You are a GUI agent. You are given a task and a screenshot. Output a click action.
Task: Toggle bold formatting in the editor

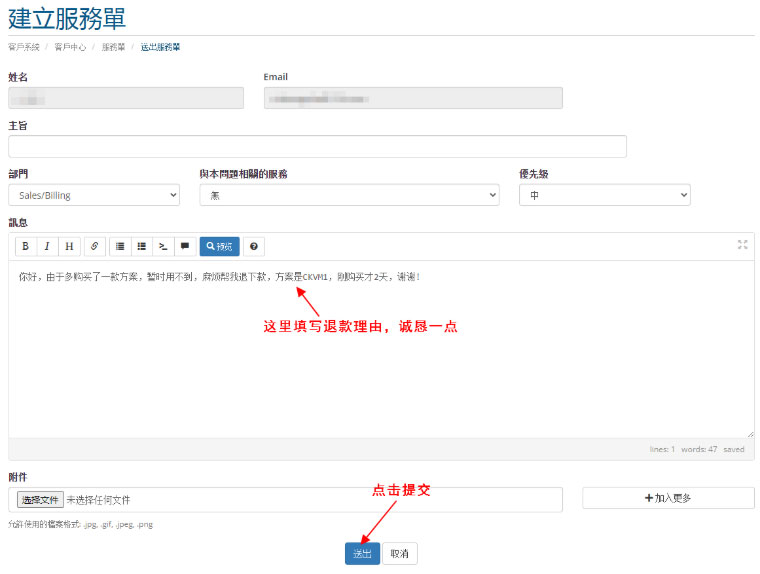[x=26, y=246]
